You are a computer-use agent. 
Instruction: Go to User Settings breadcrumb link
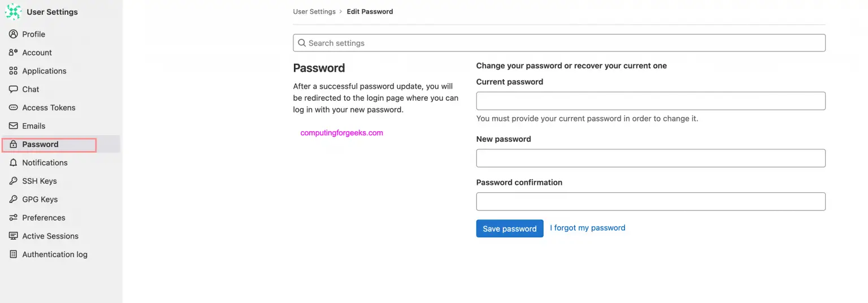pos(314,11)
